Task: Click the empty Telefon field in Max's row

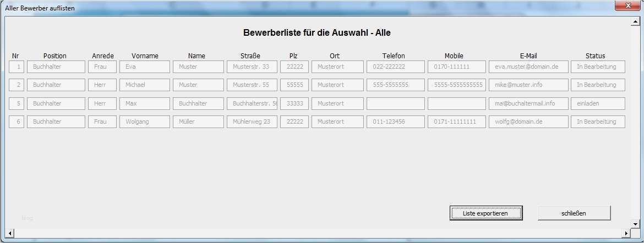Action: coord(396,103)
